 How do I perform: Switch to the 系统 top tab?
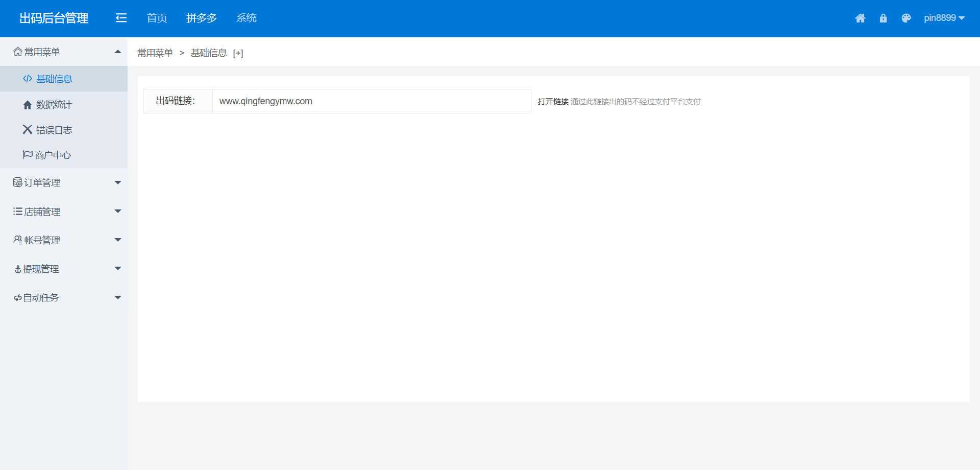246,18
